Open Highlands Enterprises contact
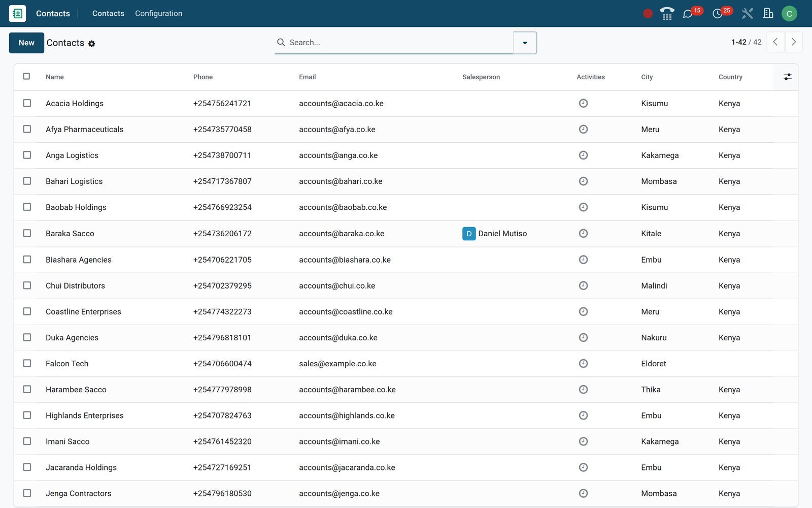Image resolution: width=812 pixels, height=508 pixels. [85, 416]
